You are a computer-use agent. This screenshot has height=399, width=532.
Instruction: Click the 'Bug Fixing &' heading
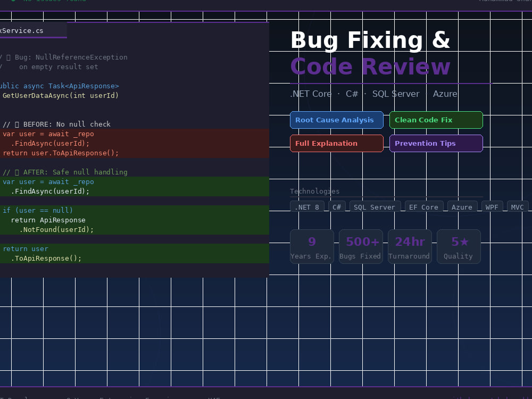[370, 40]
